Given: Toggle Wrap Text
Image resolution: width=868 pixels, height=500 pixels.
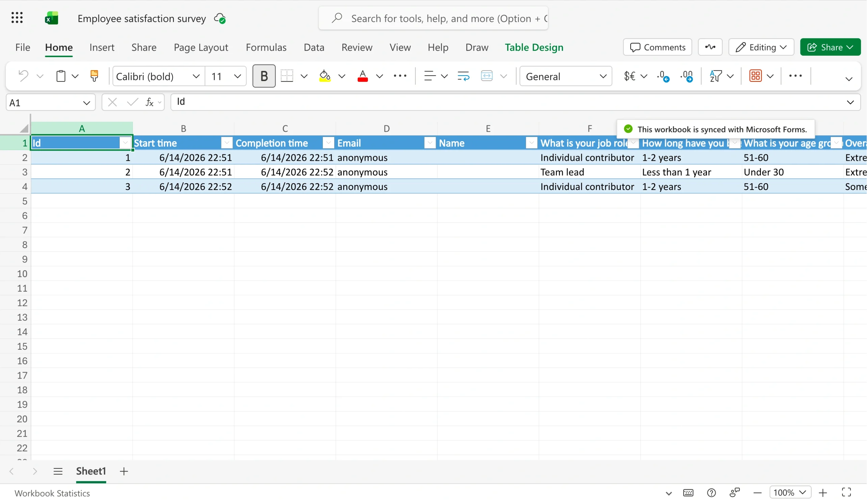Looking at the screenshot, I should (x=464, y=76).
